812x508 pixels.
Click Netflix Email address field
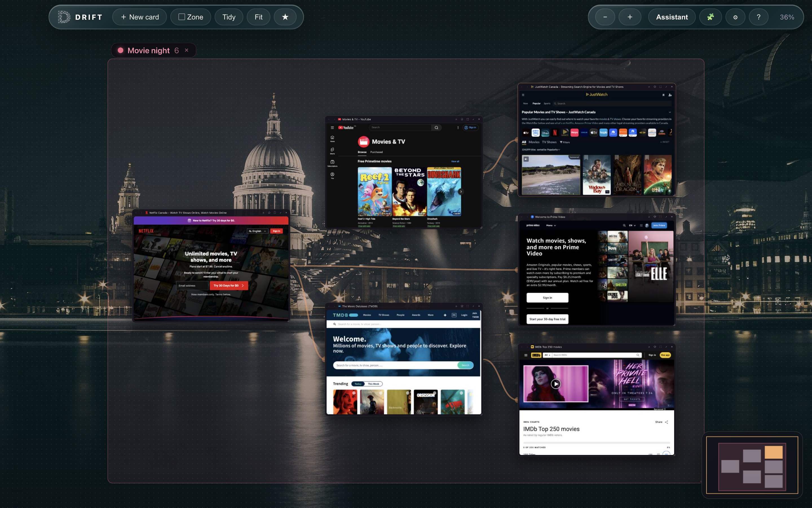click(192, 286)
